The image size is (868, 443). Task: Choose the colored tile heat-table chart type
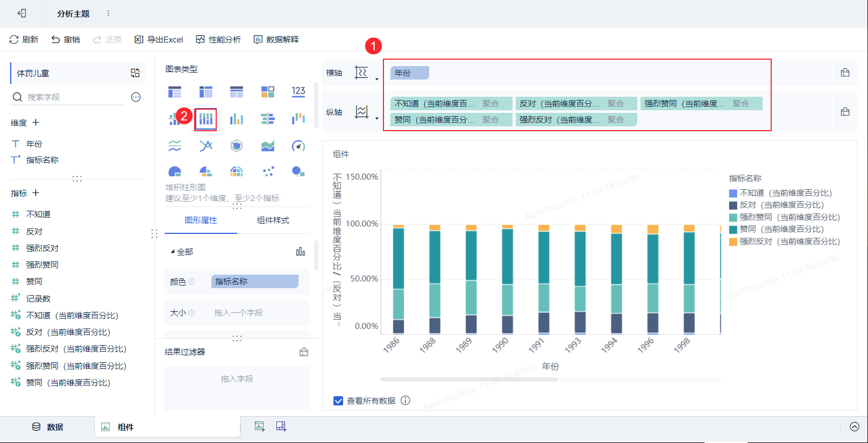click(x=268, y=92)
